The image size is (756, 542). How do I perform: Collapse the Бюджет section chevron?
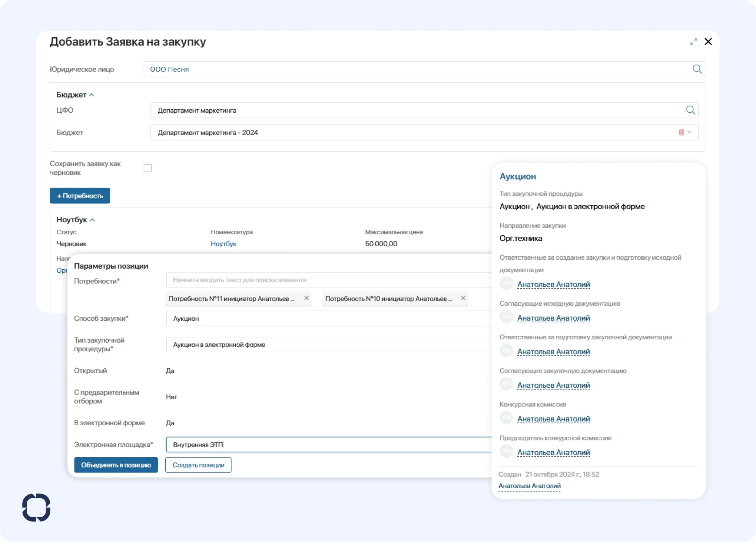point(92,95)
